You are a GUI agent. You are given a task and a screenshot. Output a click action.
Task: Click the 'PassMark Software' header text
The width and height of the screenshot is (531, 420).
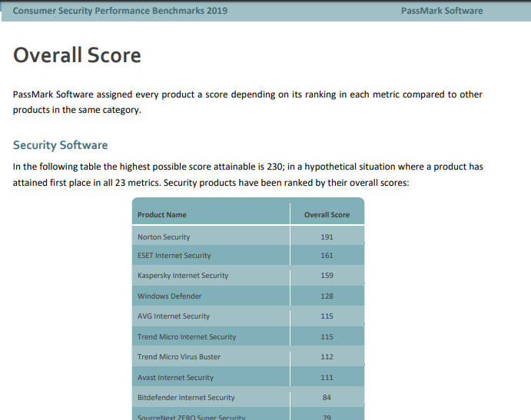442,11
